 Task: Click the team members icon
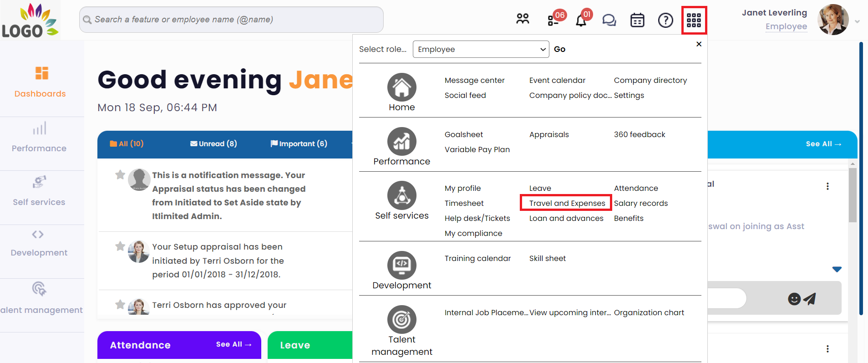pos(523,19)
